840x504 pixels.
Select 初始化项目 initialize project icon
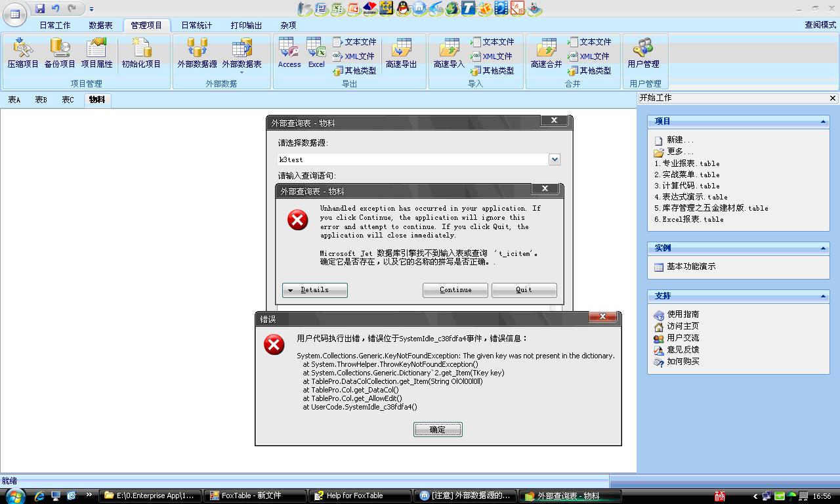pyautogui.click(x=141, y=53)
